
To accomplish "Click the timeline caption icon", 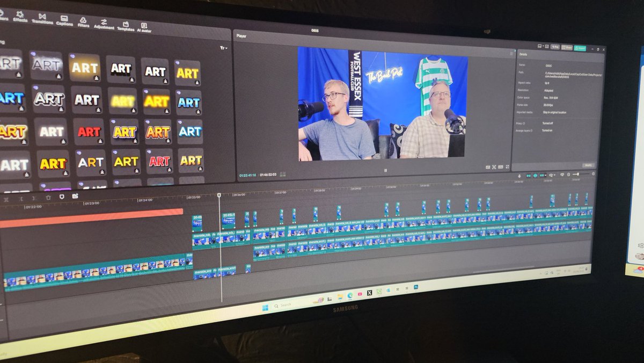I will tap(562, 175).
